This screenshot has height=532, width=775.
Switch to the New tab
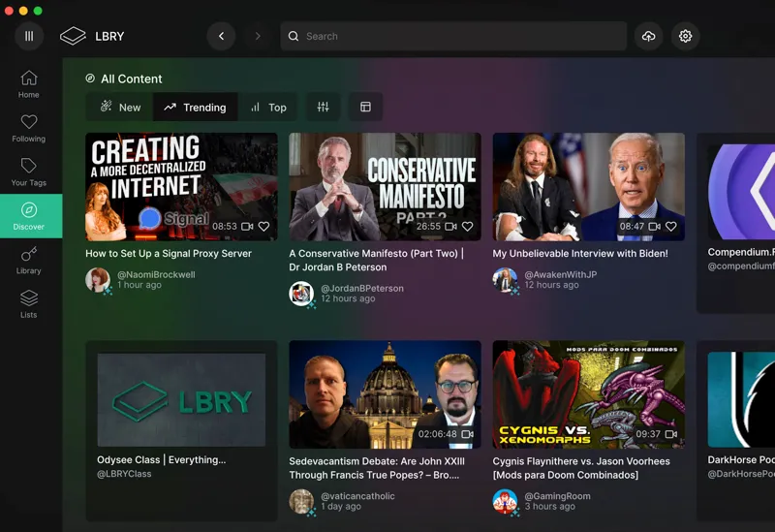point(120,108)
